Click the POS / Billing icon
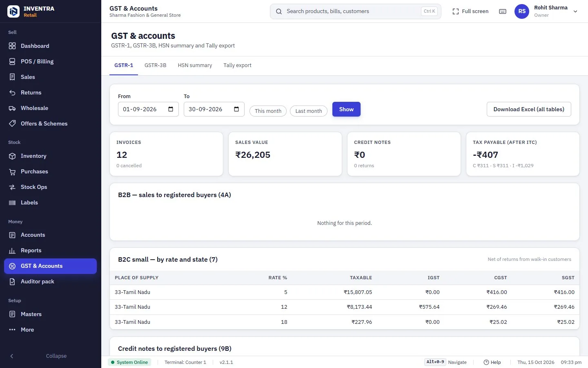 (x=12, y=61)
